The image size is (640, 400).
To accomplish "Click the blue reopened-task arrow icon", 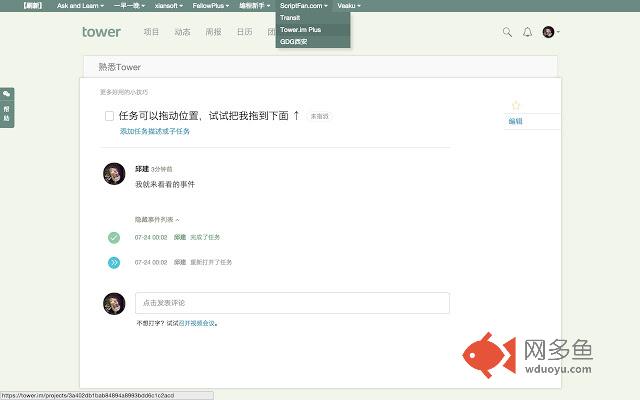I will 114,262.
